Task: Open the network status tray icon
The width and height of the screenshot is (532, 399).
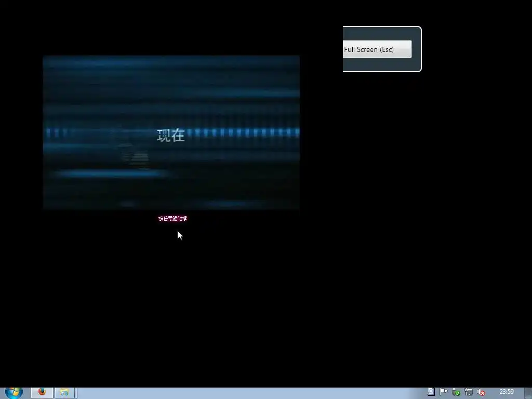Action: pyautogui.click(x=469, y=392)
